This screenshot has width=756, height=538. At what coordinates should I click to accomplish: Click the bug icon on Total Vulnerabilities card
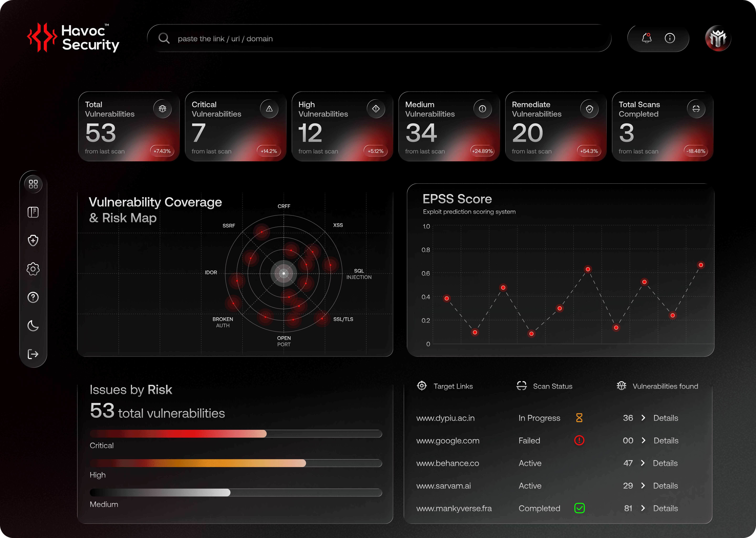162,109
